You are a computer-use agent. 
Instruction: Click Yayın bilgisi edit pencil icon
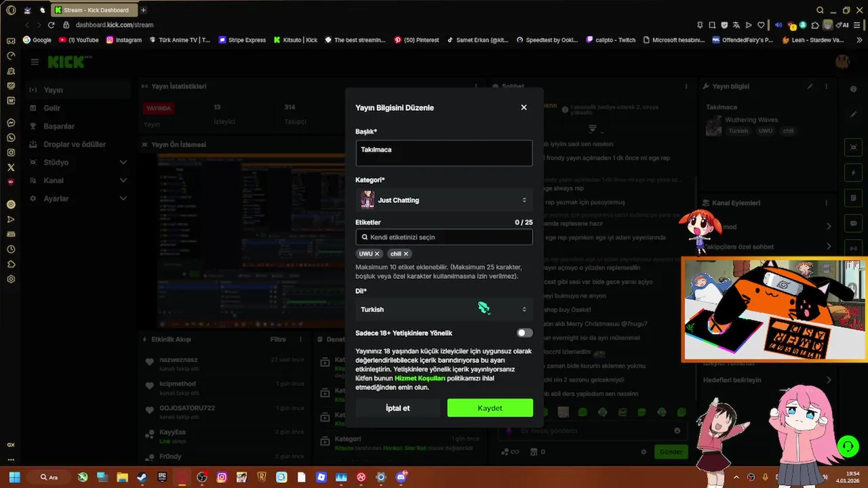(x=810, y=87)
